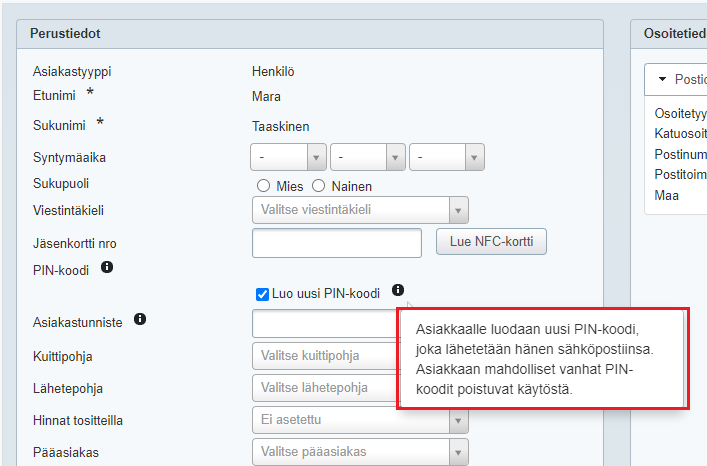Uncheck the Luo uusi PIN-koodi checkbox

pos(262,294)
